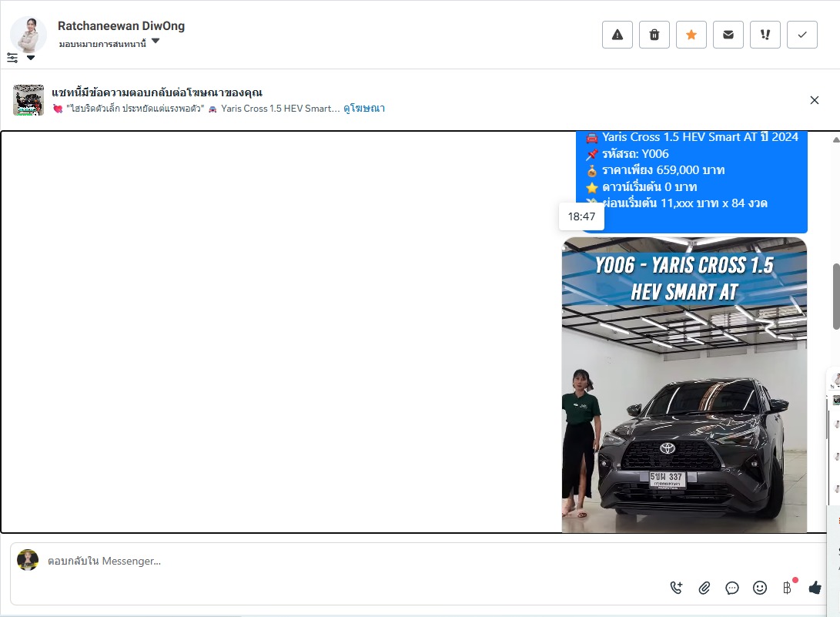This screenshot has height=617, width=840.
Task: Close the ad reply notification banner
Action: pyautogui.click(x=815, y=100)
